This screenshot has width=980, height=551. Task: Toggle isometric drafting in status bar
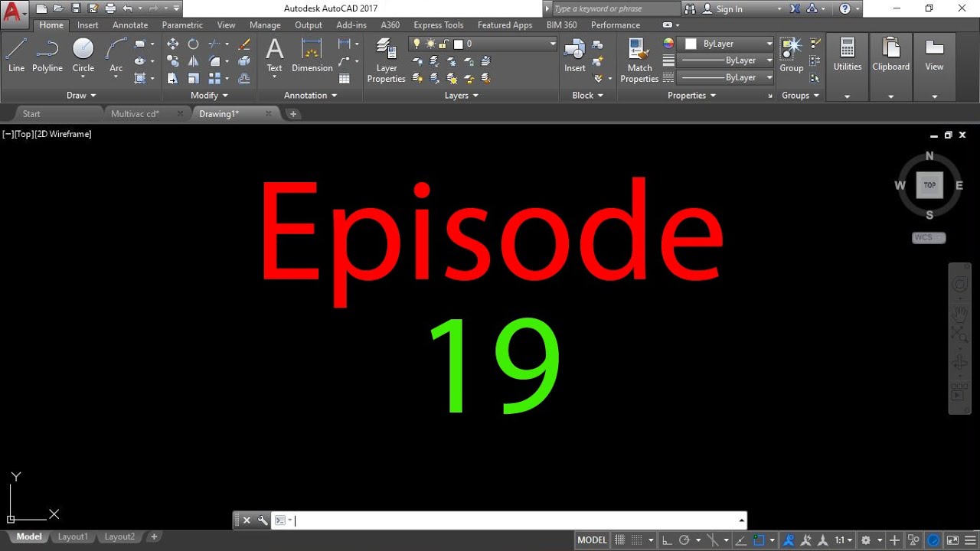(x=714, y=540)
